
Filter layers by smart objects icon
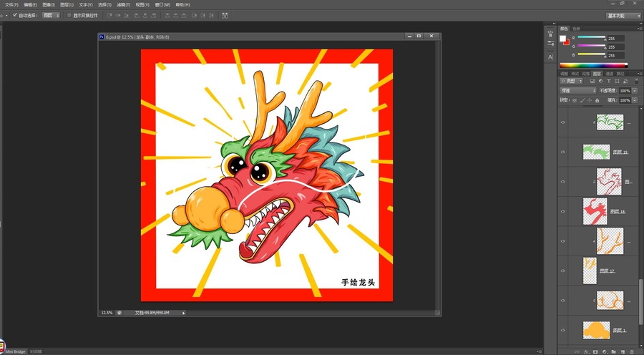(625, 82)
